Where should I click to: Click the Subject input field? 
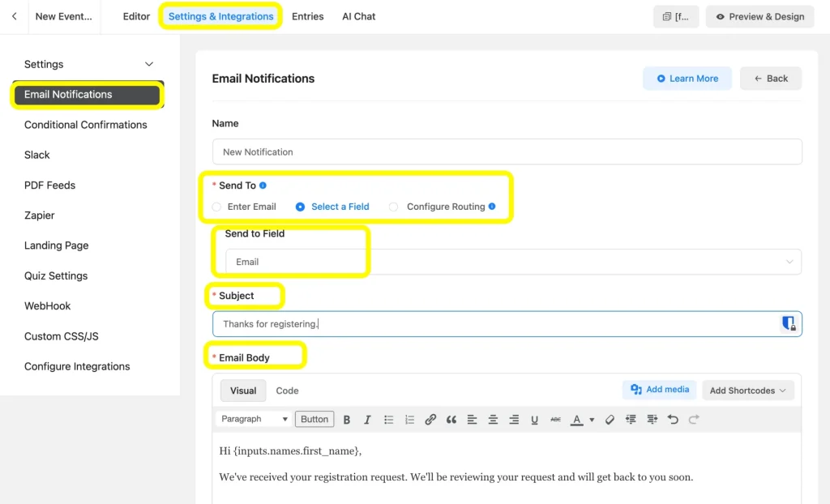(507, 323)
